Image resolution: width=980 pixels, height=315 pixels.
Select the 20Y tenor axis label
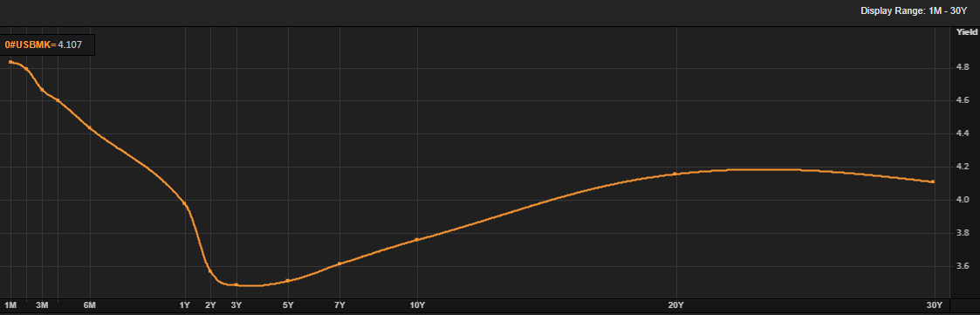tap(675, 305)
